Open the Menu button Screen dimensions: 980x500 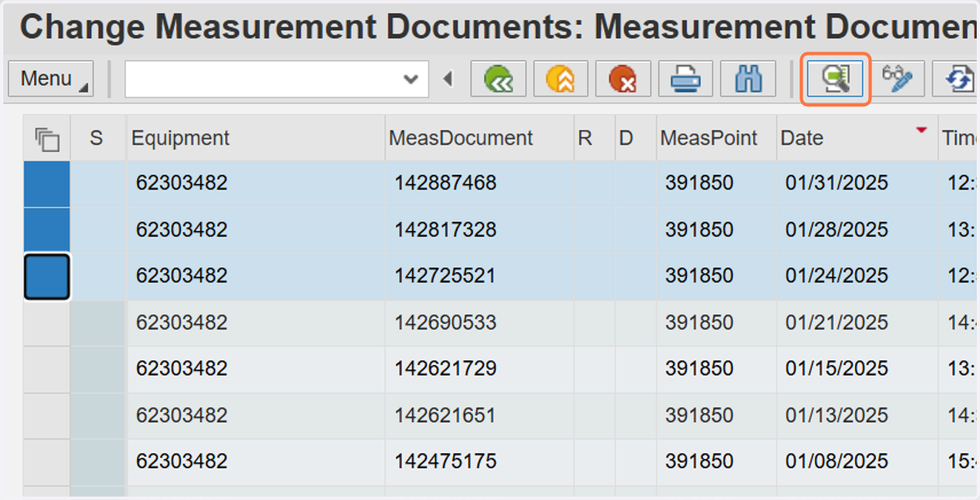51,79
